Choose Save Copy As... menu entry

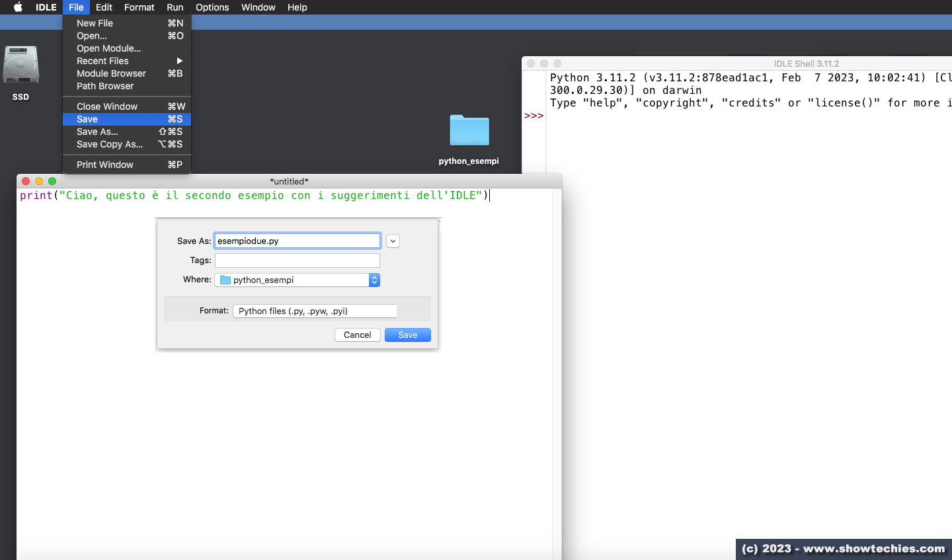click(x=127, y=144)
